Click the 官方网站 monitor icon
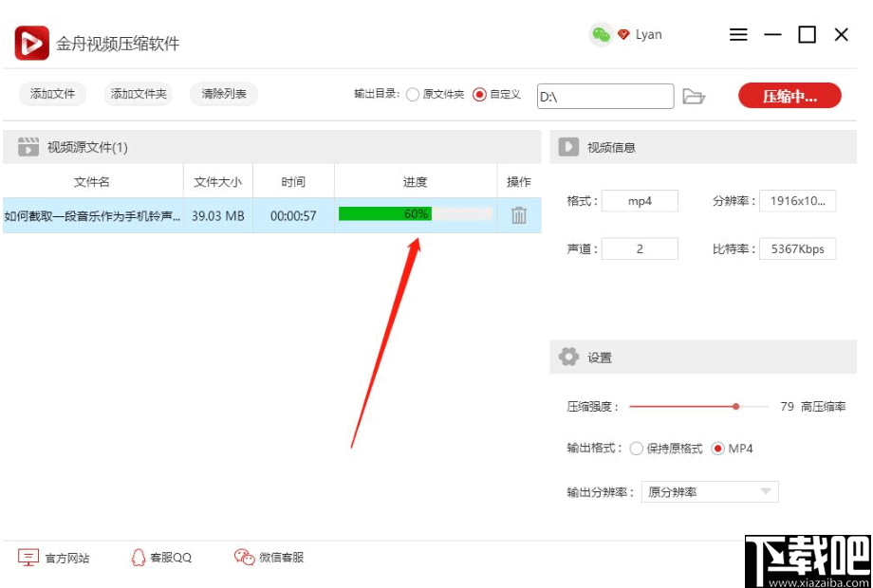The height and width of the screenshot is (588, 873). point(28,558)
